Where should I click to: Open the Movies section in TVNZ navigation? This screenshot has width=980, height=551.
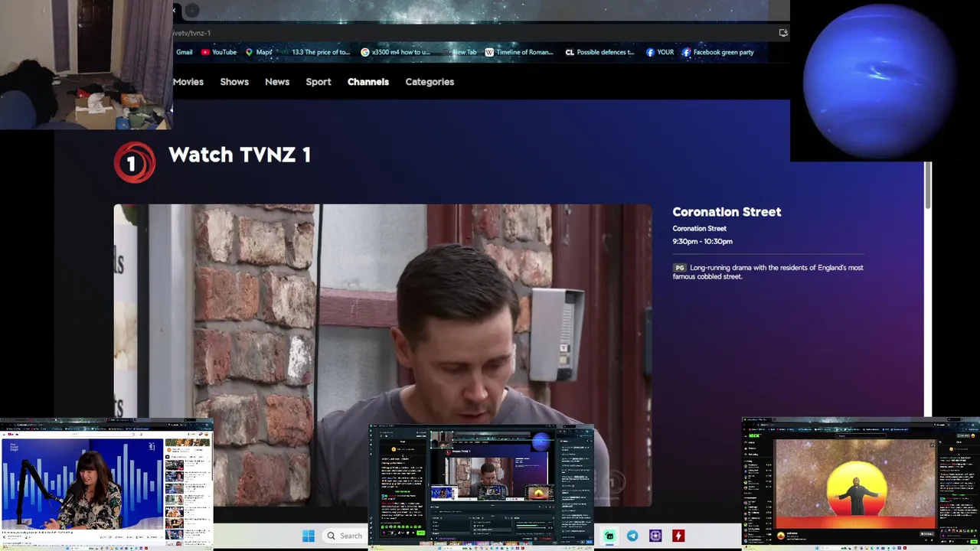[188, 82]
